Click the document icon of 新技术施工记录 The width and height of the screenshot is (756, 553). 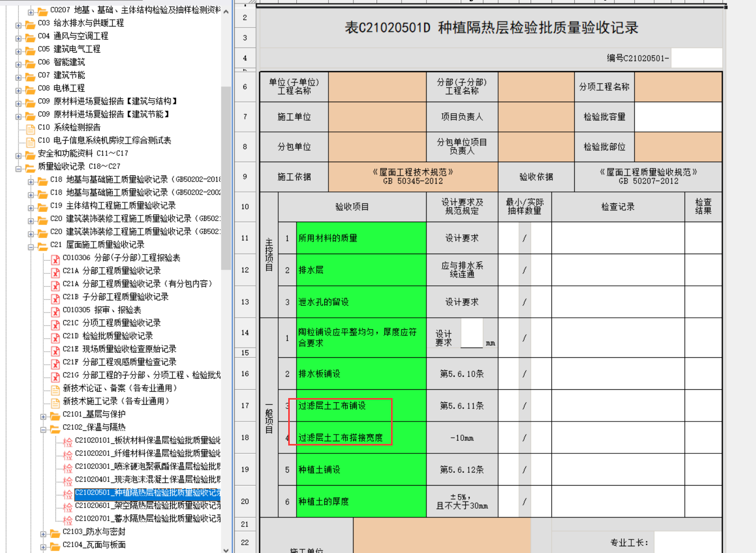tap(55, 402)
